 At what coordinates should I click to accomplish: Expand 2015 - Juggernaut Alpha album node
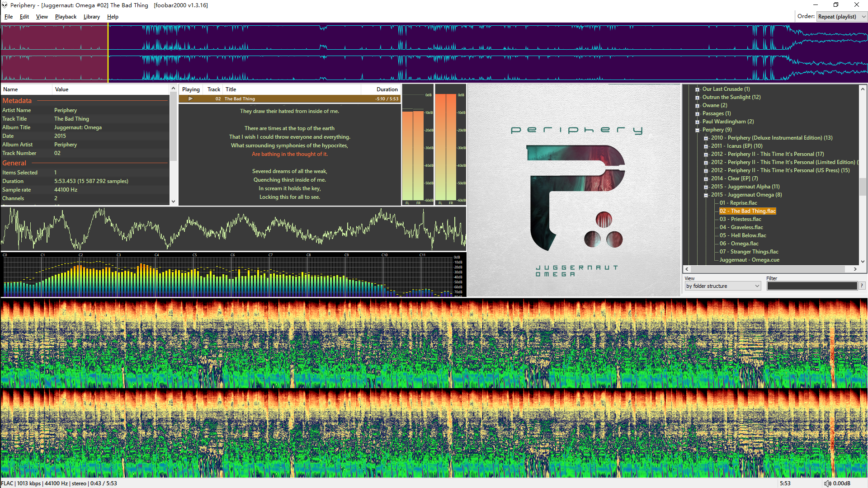(706, 187)
